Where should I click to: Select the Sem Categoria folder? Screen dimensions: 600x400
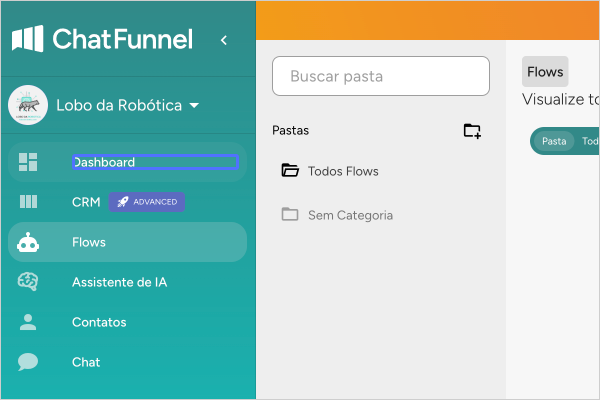pos(337,215)
